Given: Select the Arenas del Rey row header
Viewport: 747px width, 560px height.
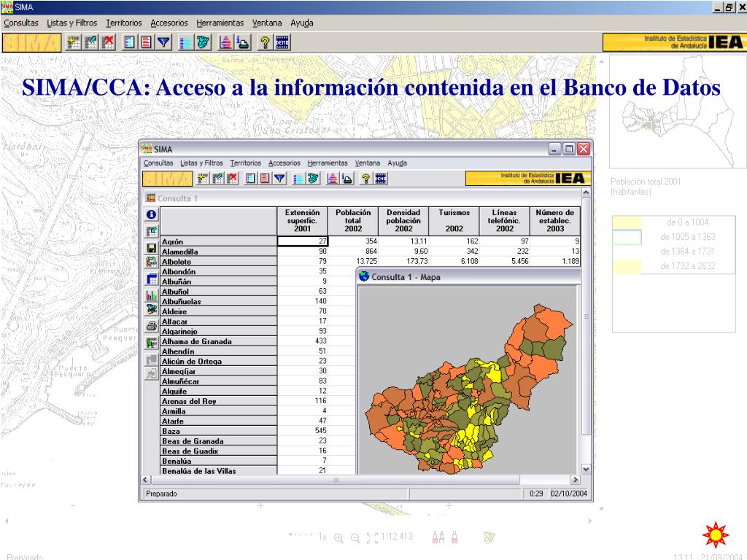Looking at the screenshot, I should click(x=219, y=401).
